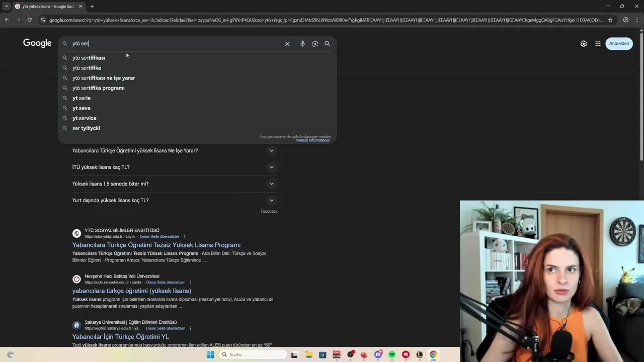Image resolution: width=644 pixels, height=362 pixels.
Task: Open a new browser tab
Action: point(92,7)
